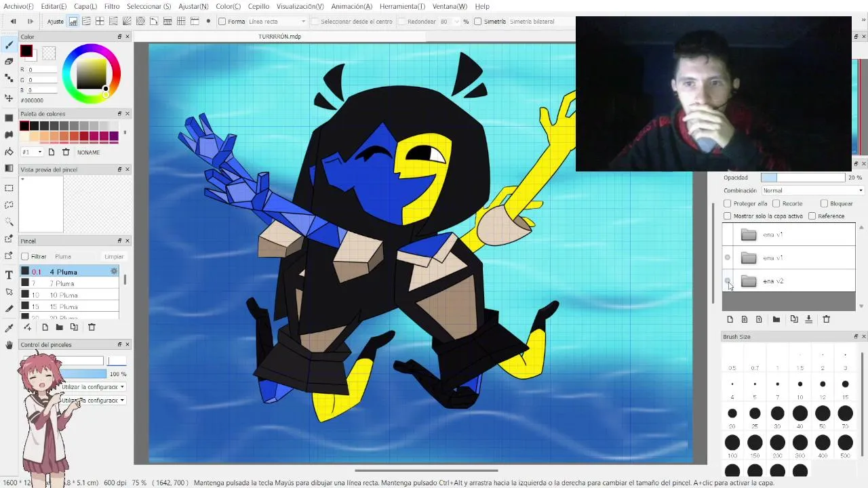Add a new layer folder
The width and height of the screenshot is (868, 488).
coord(776,319)
